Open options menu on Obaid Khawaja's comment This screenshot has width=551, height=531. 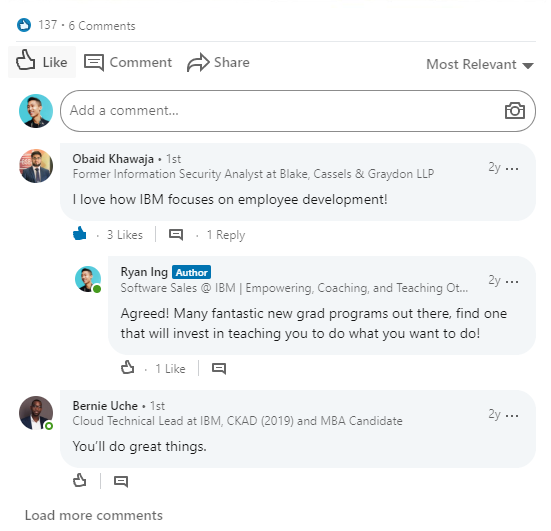(512, 169)
